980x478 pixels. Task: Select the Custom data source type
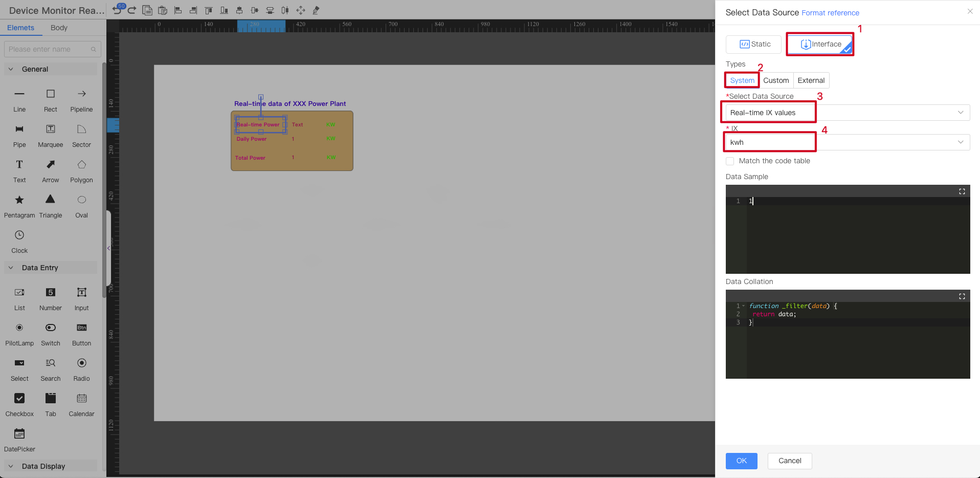click(775, 80)
